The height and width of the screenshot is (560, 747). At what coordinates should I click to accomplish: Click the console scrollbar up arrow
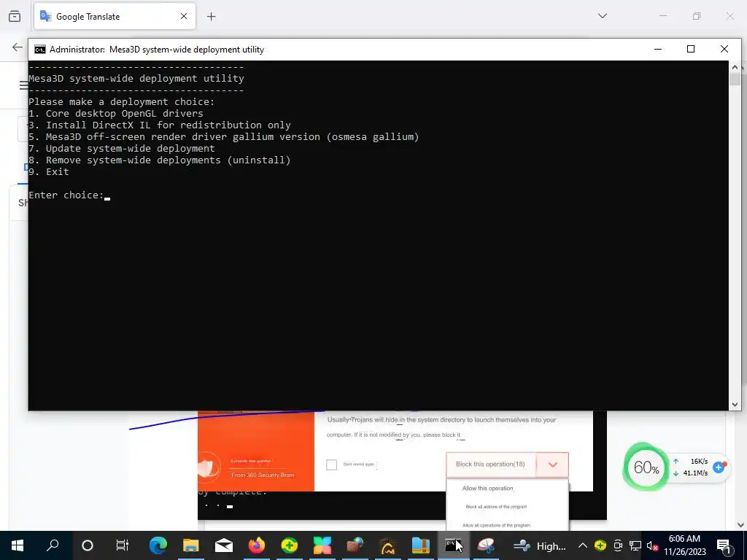tap(735, 67)
